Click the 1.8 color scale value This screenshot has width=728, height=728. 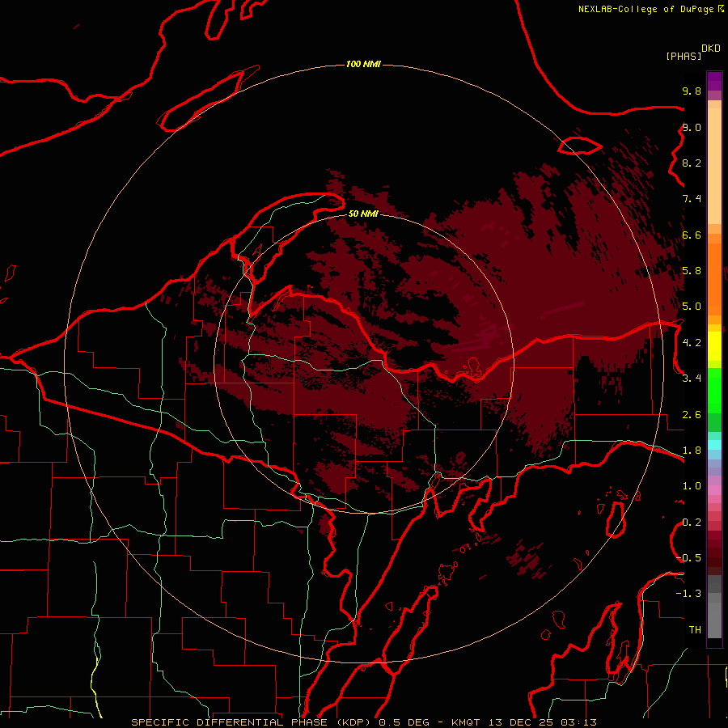[692, 451]
